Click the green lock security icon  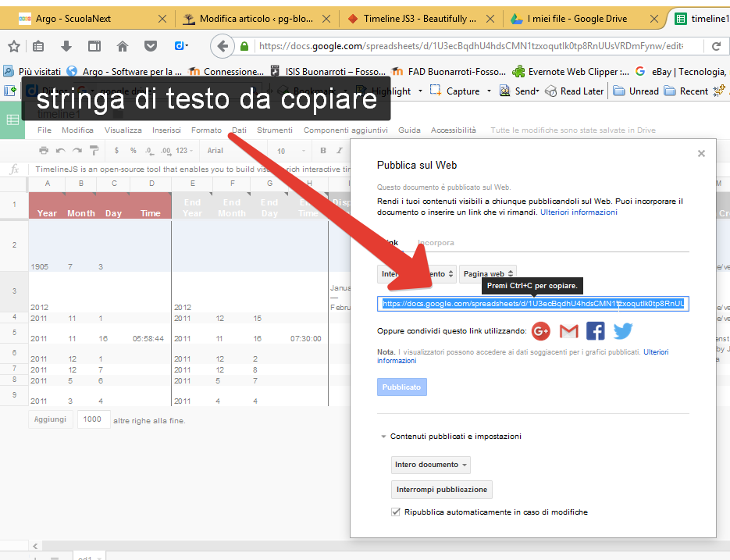(x=244, y=46)
